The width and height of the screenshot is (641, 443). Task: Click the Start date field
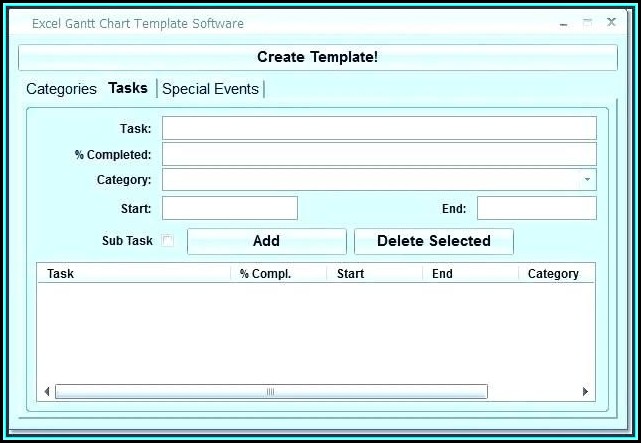click(x=230, y=208)
